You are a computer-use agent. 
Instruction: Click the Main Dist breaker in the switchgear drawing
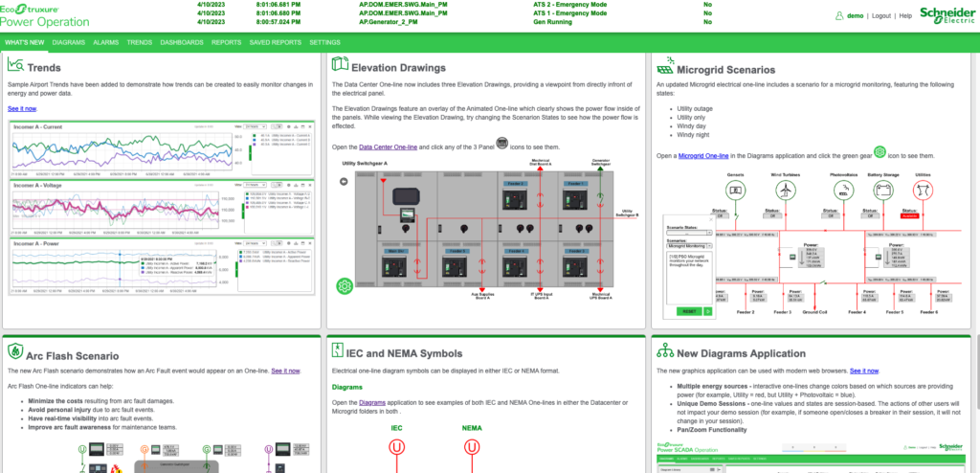coord(393,265)
